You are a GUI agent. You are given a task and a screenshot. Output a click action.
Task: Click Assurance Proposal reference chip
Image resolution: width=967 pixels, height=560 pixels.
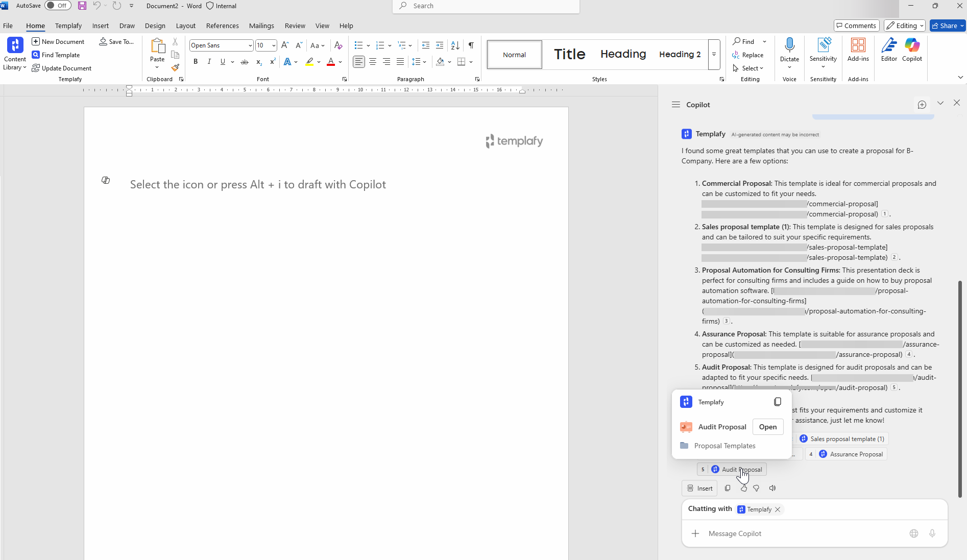point(846,454)
